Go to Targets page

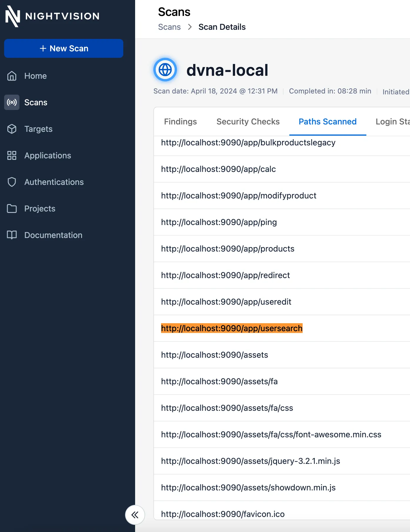[38, 129]
